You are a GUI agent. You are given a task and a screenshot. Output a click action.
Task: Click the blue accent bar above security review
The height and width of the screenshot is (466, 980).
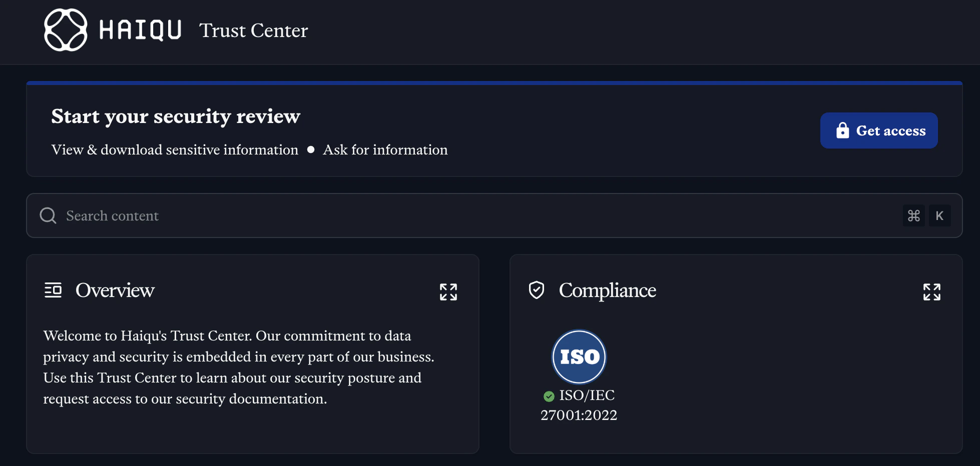tap(494, 81)
